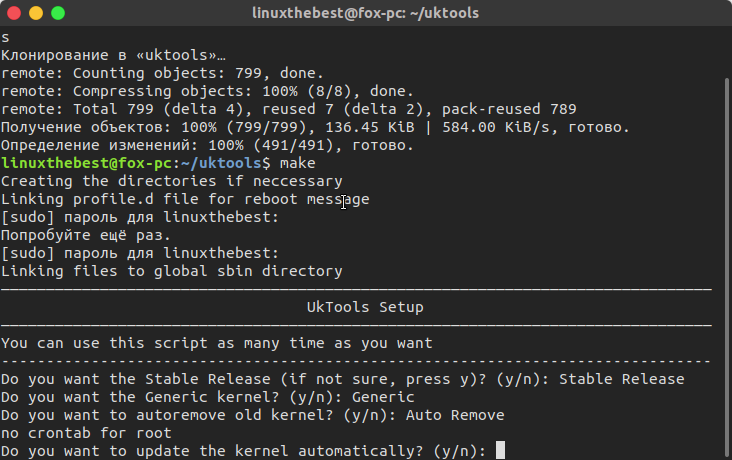Click the 'Creating the directories if neccessary' line

(172, 181)
